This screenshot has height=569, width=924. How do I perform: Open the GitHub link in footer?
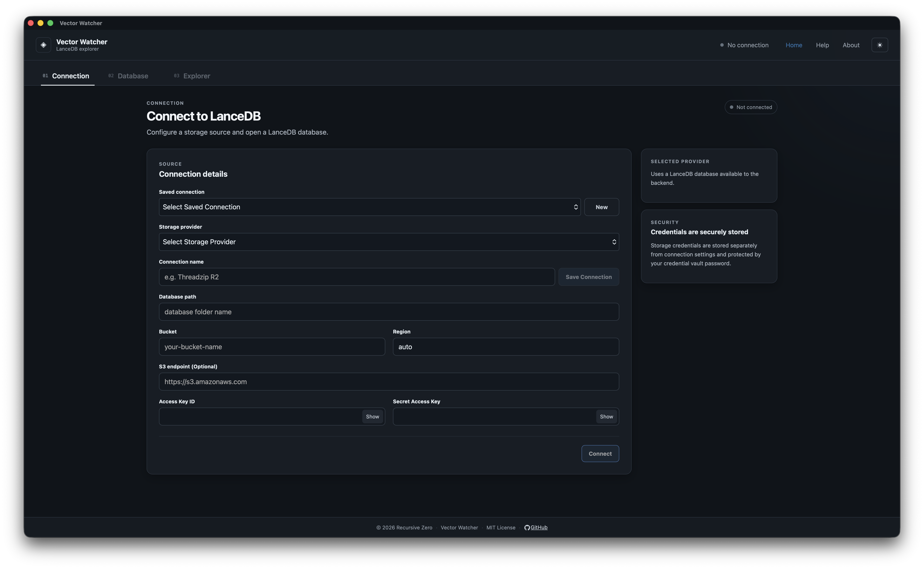pyautogui.click(x=539, y=528)
